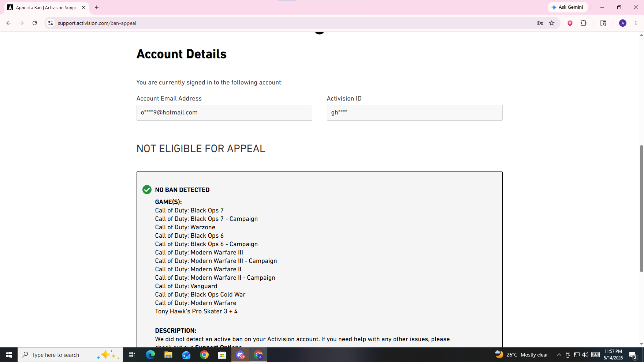Open Outlook from the taskbar
The height and width of the screenshot is (362, 644).
186,355
